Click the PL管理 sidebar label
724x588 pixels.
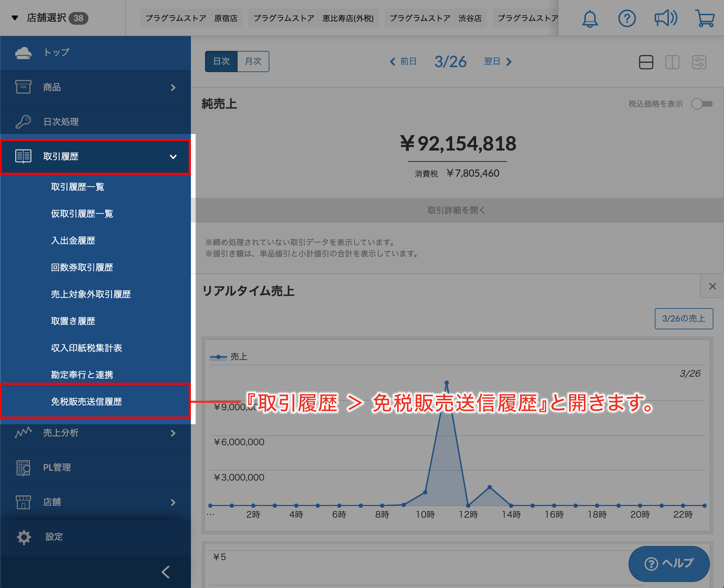tap(57, 468)
